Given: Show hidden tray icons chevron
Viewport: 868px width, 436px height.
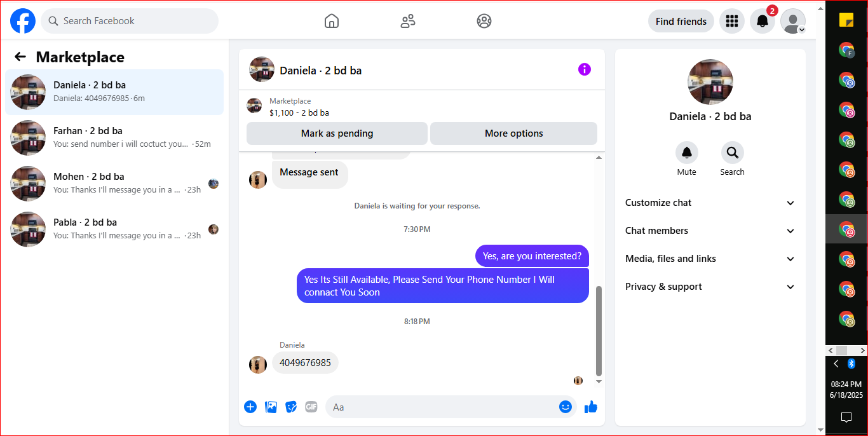Looking at the screenshot, I should pos(836,364).
